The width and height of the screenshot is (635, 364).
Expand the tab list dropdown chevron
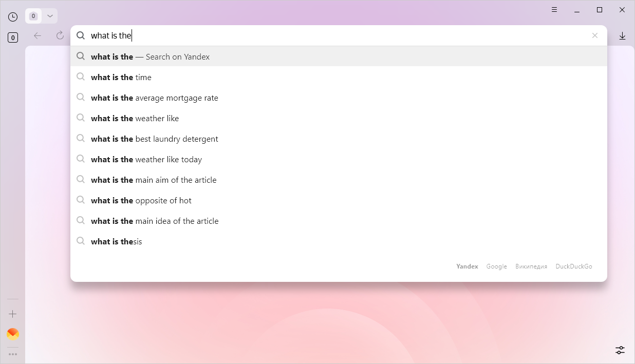click(x=50, y=16)
